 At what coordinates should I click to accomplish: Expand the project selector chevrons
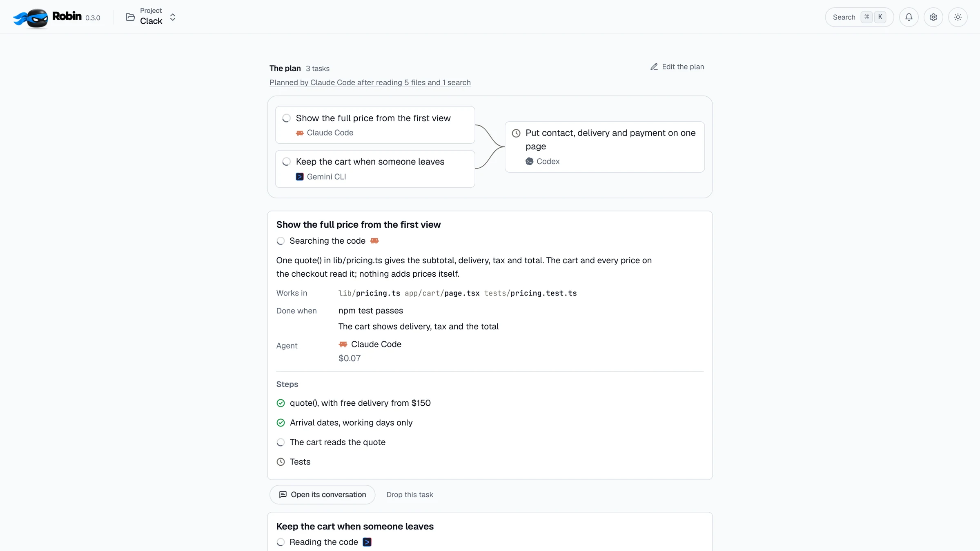(173, 17)
